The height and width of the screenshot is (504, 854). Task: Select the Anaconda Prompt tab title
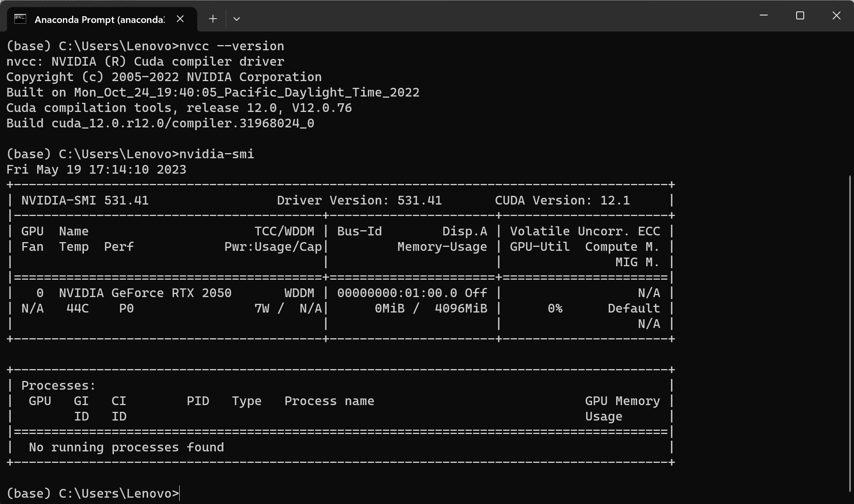(99, 19)
